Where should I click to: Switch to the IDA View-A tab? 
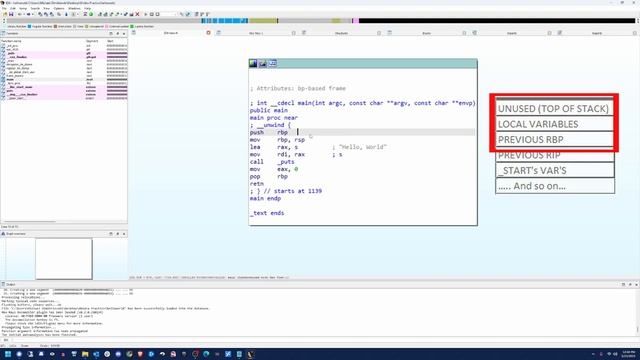(x=171, y=33)
